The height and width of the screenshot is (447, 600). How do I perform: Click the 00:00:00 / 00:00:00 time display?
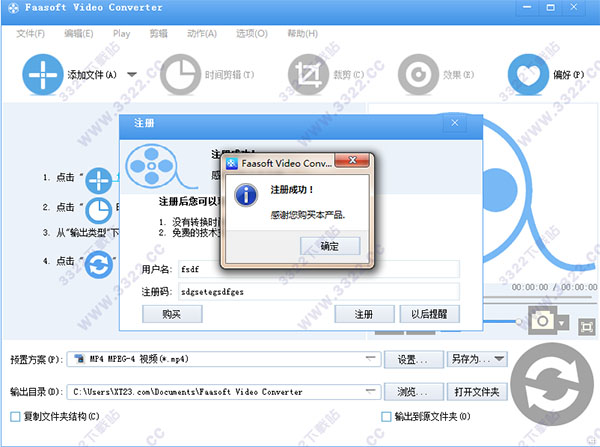(554, 287)
